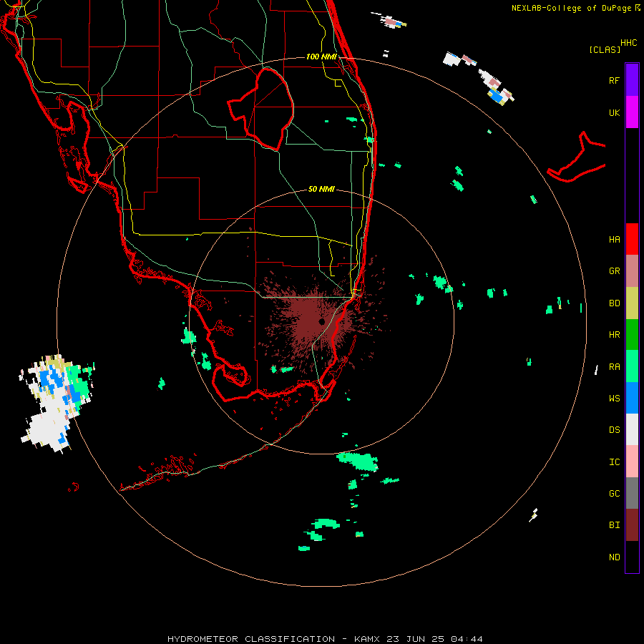This screenshot has height=644, width=644.
Task: Click the '04:44' time stamp
Action: click(467, 639)
